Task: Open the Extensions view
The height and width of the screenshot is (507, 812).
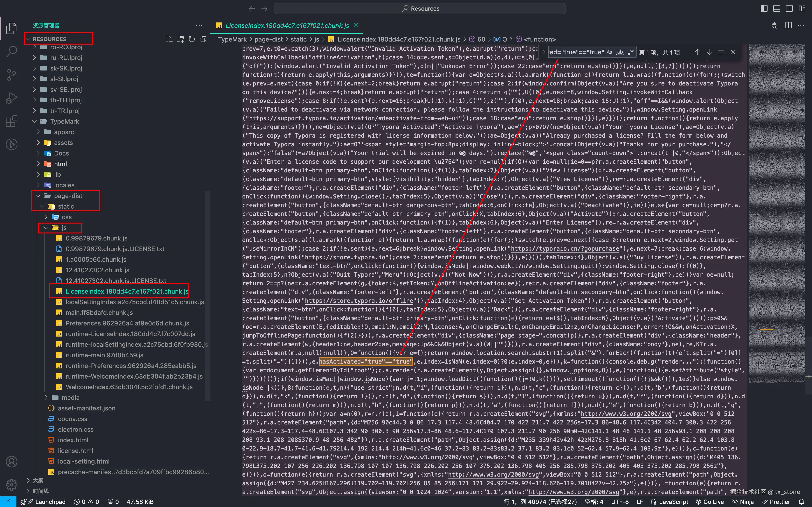Action: (12, 121)
